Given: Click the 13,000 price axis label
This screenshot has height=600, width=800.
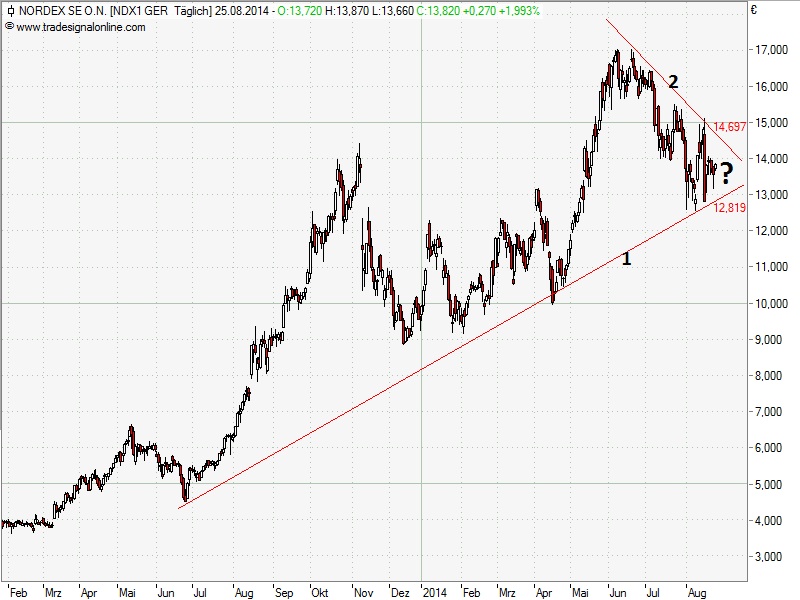Looking at the screenshot, I should click(771, 195).
